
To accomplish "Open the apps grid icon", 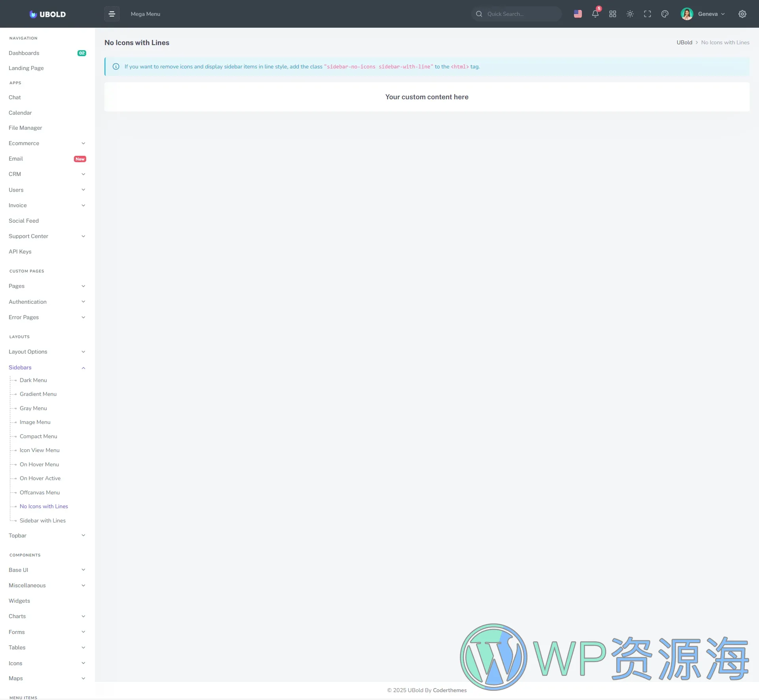I will 612,14.
